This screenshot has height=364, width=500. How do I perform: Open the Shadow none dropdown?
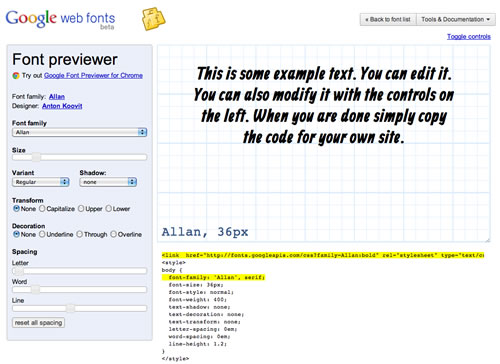[108, 182]
